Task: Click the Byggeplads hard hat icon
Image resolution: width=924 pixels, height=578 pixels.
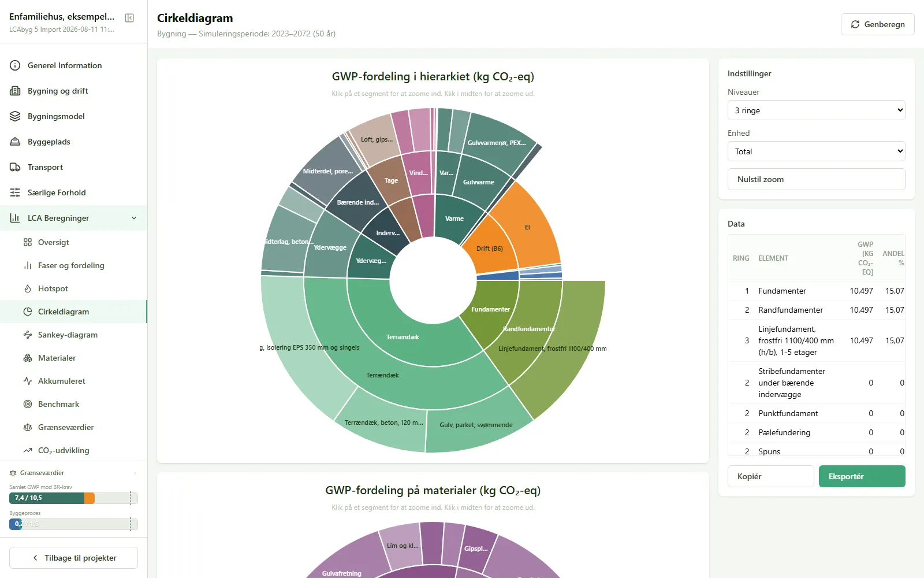Action: tap(15, 142)
